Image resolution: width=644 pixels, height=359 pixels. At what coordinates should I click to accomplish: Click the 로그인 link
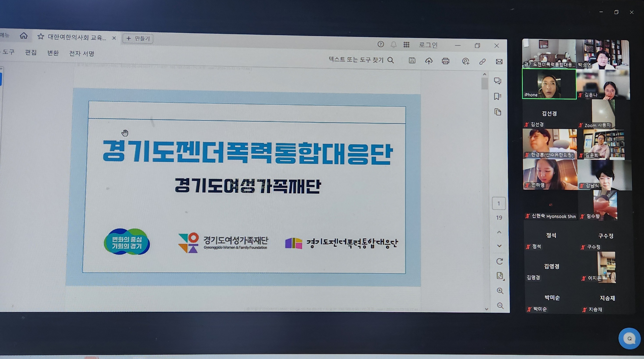(428, 45)
